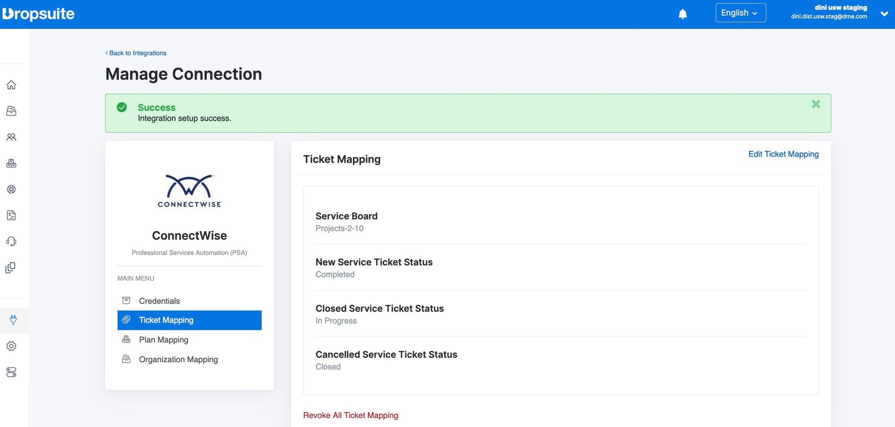
Task: Open the settings gear sidebar icon
Action: [11, 346]
